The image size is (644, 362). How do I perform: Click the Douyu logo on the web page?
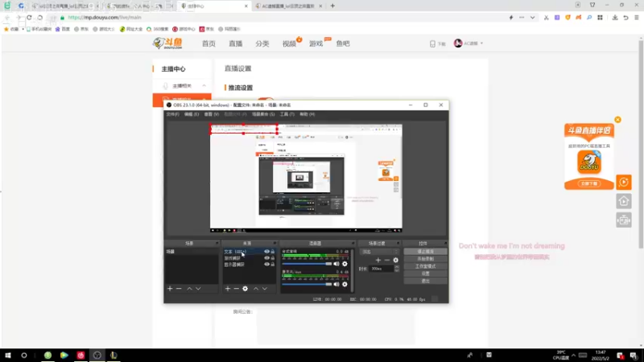[167, 43]
